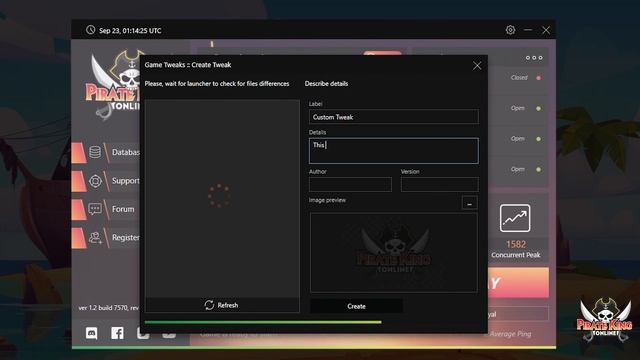Minimize the launcher window

point(528,30)
